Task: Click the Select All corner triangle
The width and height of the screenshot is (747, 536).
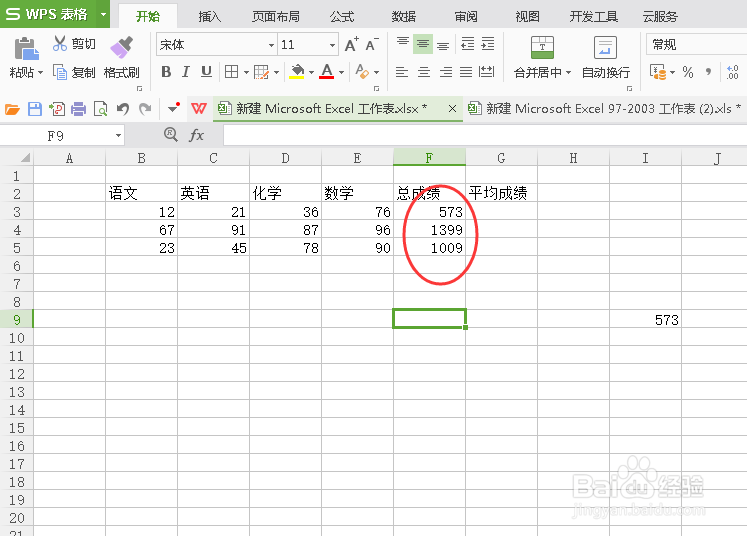Action: pyautogui.click(x=24, y=157)
